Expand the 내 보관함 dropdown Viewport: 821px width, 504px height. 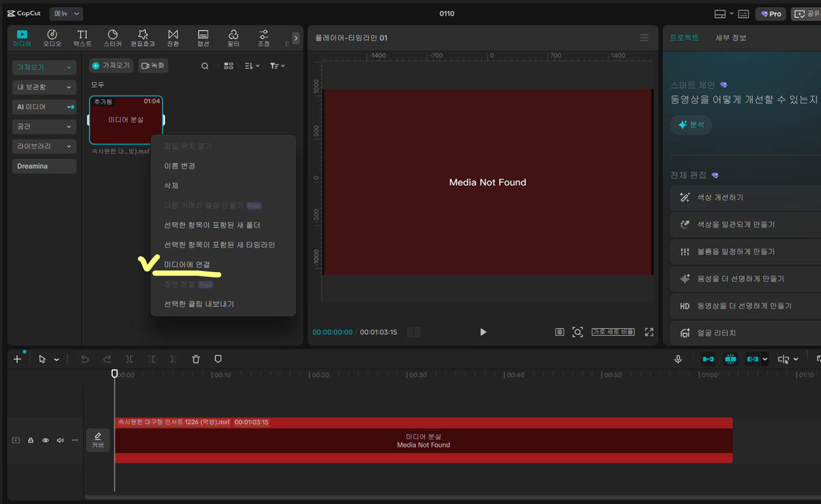click(x=44, y=87)
